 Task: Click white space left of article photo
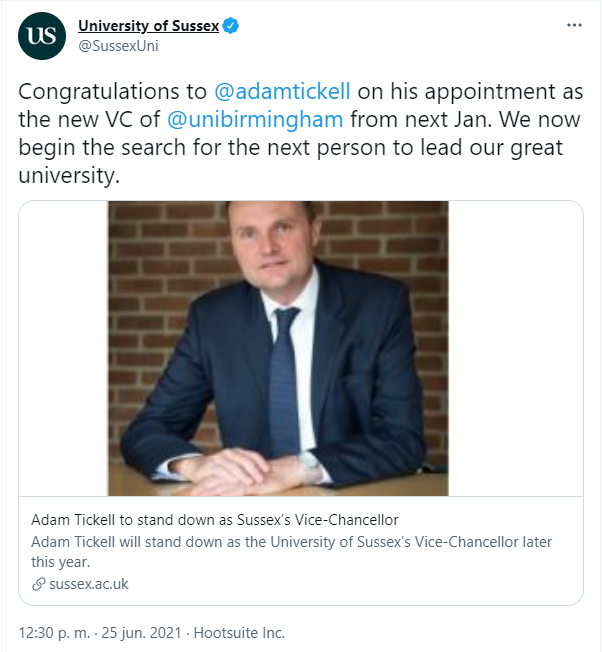(x=64, y=348)
